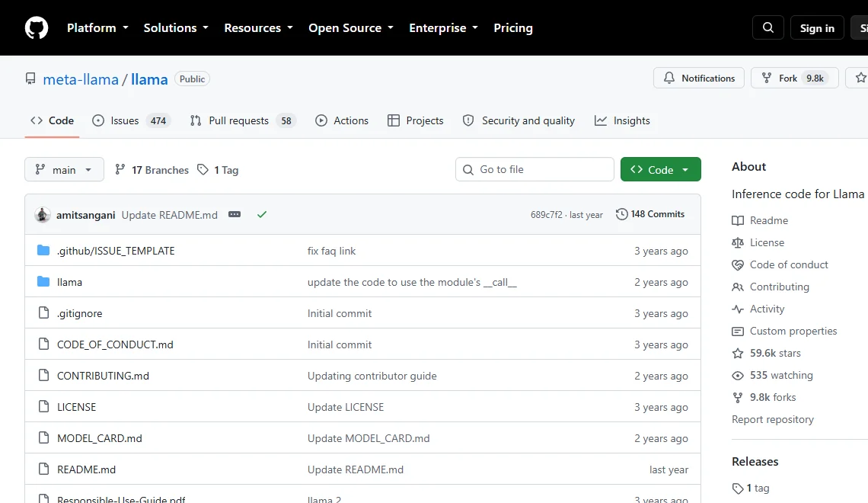Expand the Resources menu
This screenshot has height=503, width=868.
point(259,27)
